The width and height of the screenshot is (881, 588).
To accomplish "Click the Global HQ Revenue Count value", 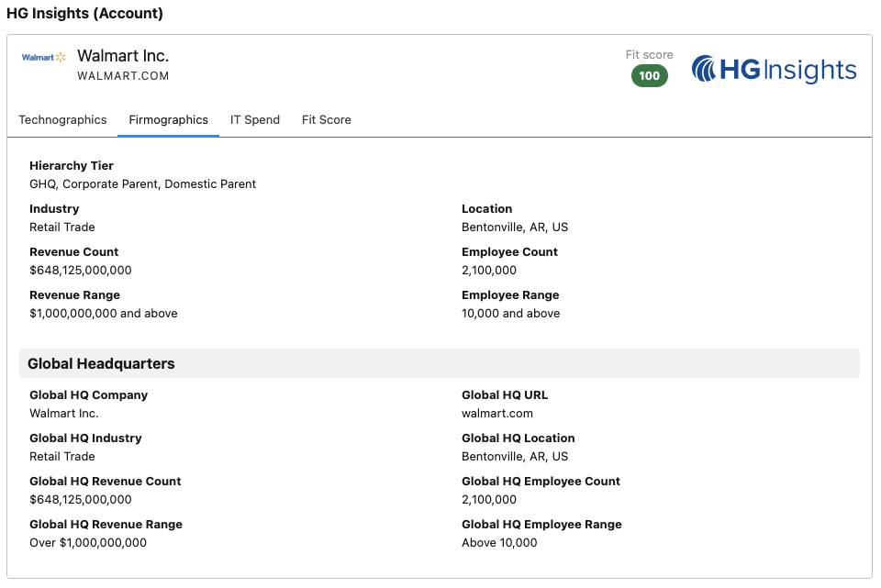I will click(x=81, y=500).
